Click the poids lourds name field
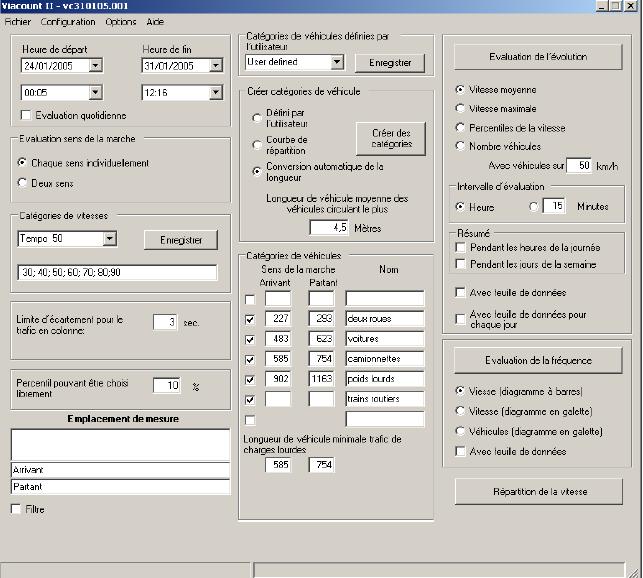 point(385,379)
